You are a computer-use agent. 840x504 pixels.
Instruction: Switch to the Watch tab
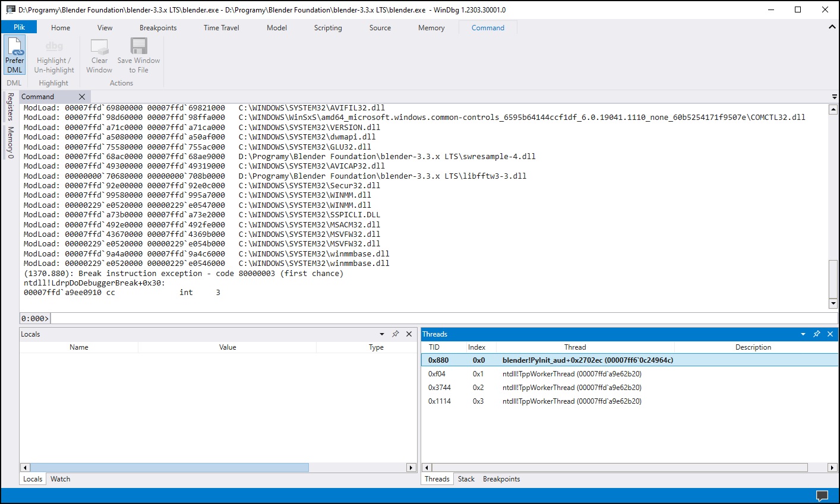click(60, 478)
